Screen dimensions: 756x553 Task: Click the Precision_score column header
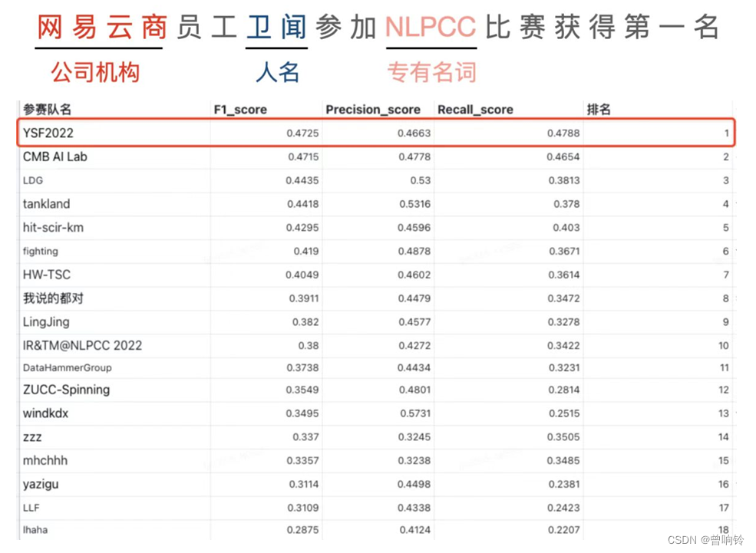pyautogui.click(x=373, y=110)
